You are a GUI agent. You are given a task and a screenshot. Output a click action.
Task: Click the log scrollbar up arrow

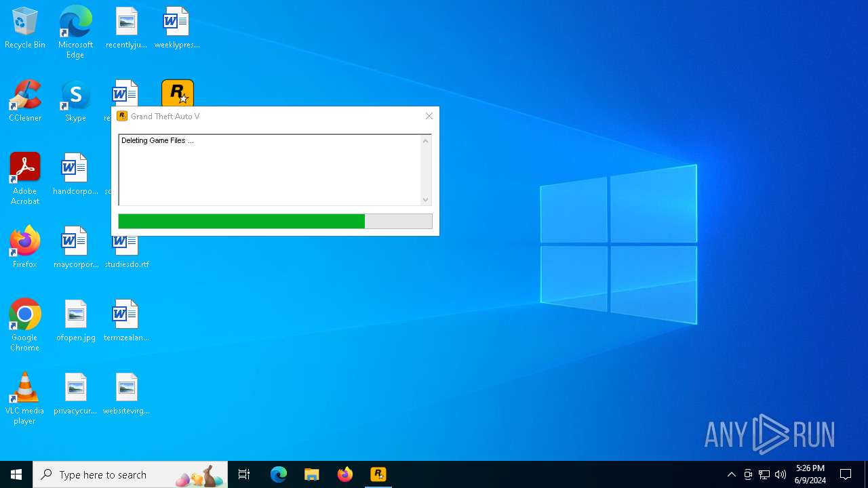click(x=426, y=141)
